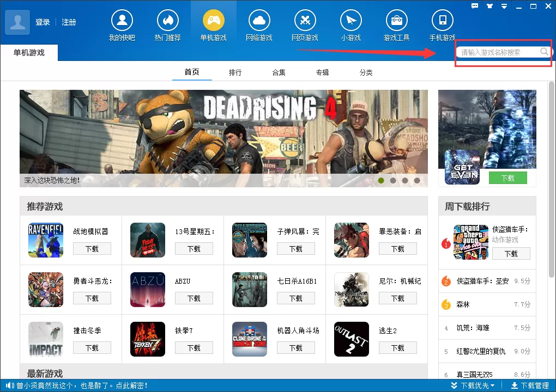This screenshot has height=392, width=556.
Task: Click green 下载 button for Get Even
Action: point(508,178)
